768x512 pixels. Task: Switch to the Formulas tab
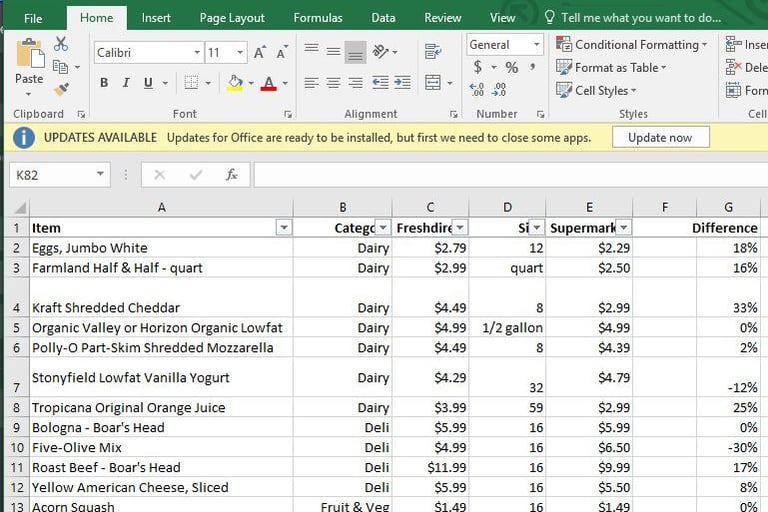318,18
